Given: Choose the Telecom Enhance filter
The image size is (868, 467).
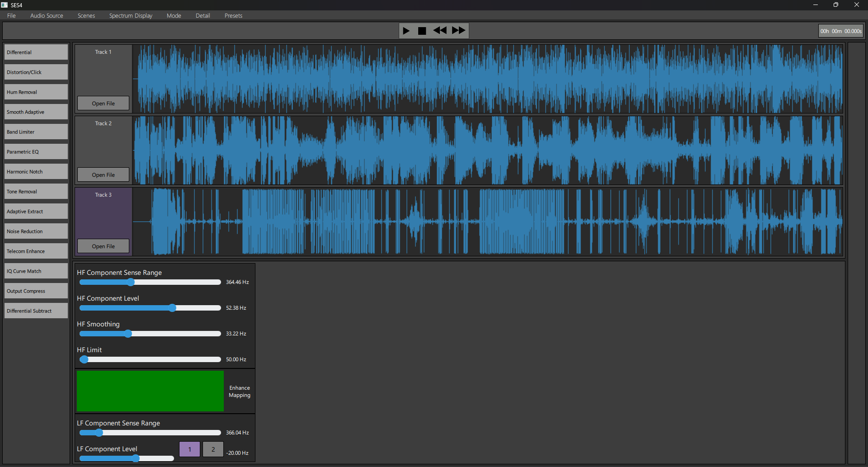Looking at the screenshot, I should (36, 251).
